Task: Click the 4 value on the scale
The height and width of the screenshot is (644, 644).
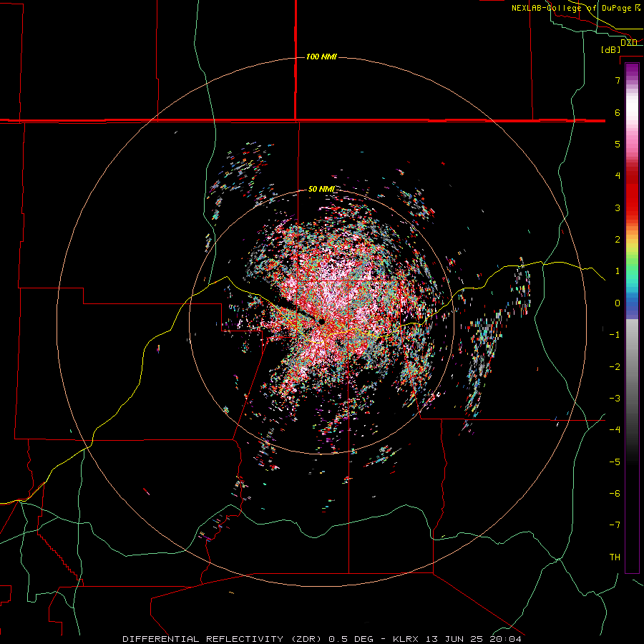Action: pos(618,176)
